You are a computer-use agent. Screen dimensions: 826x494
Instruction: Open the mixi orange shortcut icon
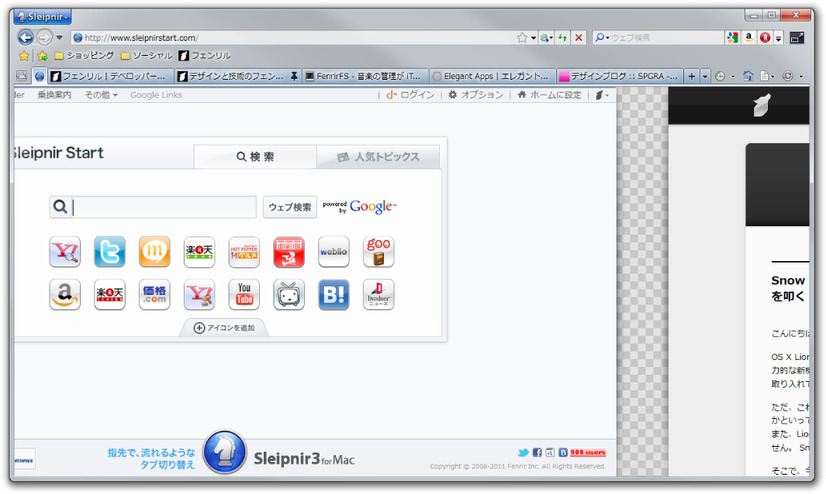154,252
